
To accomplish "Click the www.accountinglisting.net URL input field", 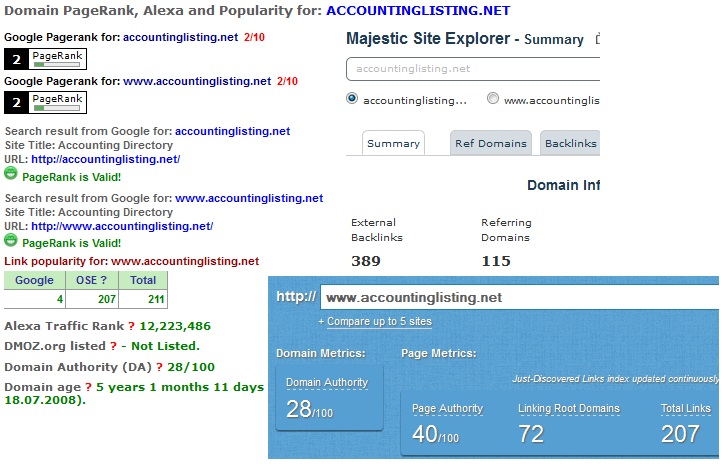I will (x=520, y=297).
